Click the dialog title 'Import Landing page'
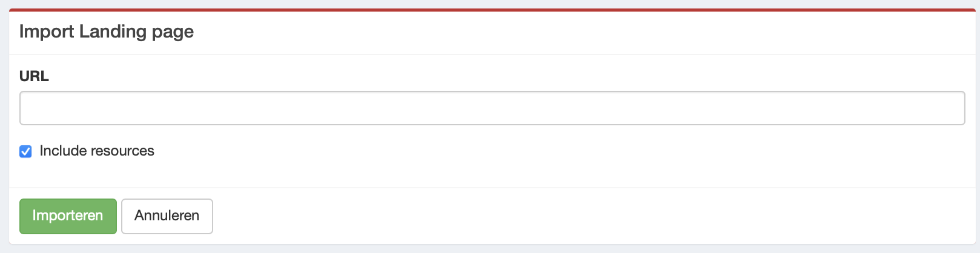 (x=107, y=31)
